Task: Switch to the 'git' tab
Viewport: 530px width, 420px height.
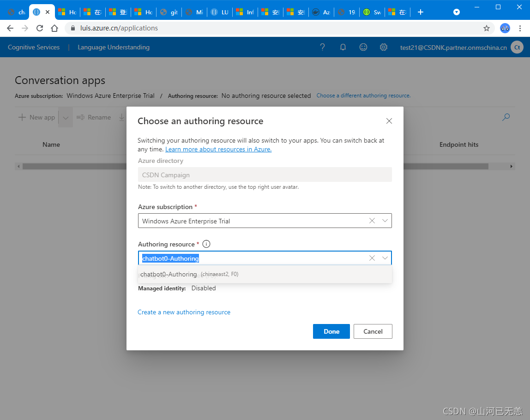Action: pos(169,12)
